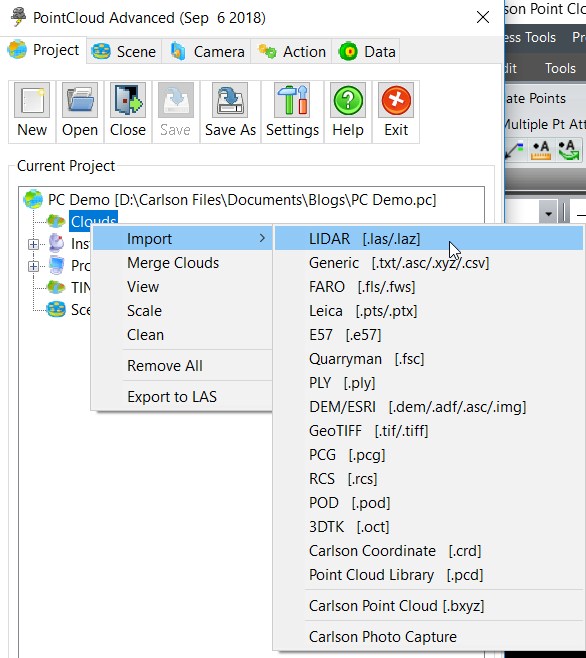586x658 pixels.
Task: Open the Camera tab
Action: pos(207,52)
